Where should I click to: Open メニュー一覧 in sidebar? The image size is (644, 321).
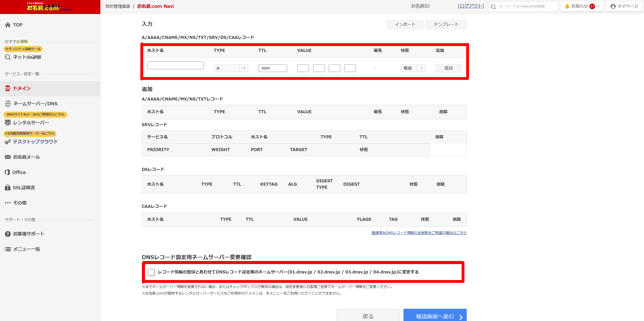pos(26,249)
